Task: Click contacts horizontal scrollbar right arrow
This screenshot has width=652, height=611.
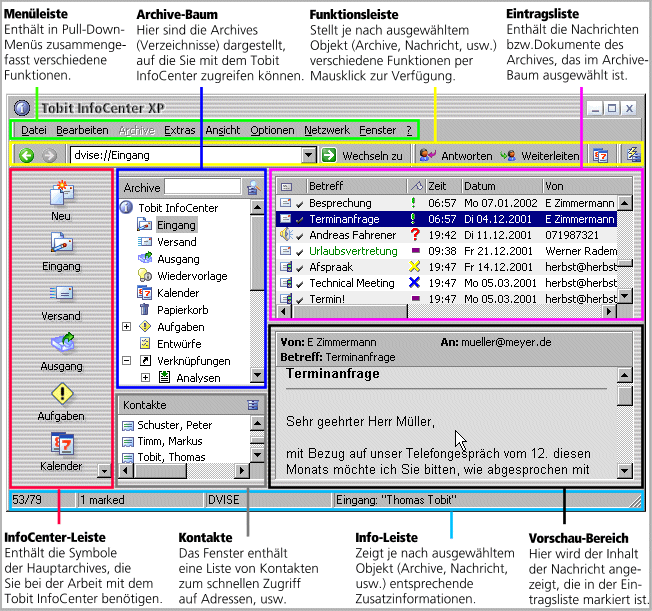Action: click(241, 471)
